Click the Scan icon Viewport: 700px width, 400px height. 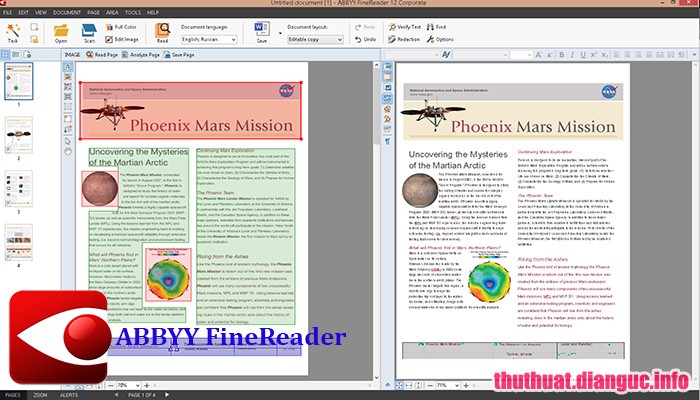click(89, 31)
